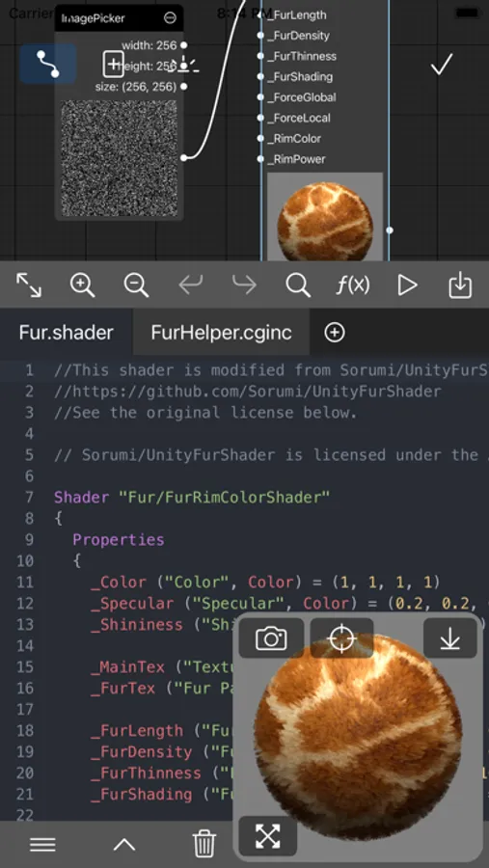Click the save download icon in toolbar

click(460, 285)
